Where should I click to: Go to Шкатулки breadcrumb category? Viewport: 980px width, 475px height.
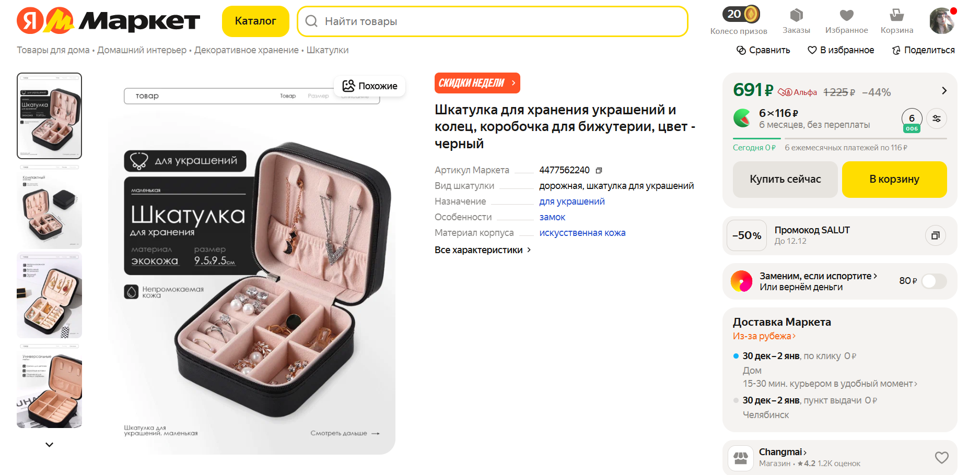click(x=328, y=50)
